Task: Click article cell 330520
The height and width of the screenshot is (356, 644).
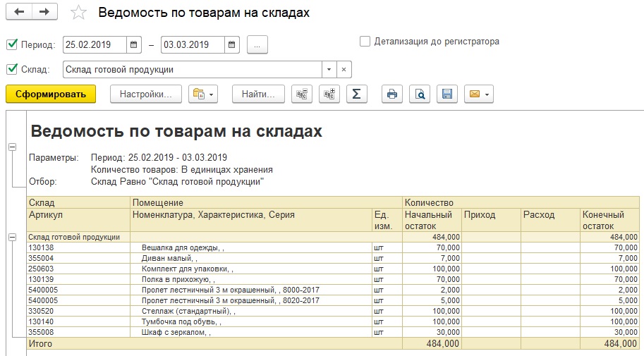Action: point(78,312)
